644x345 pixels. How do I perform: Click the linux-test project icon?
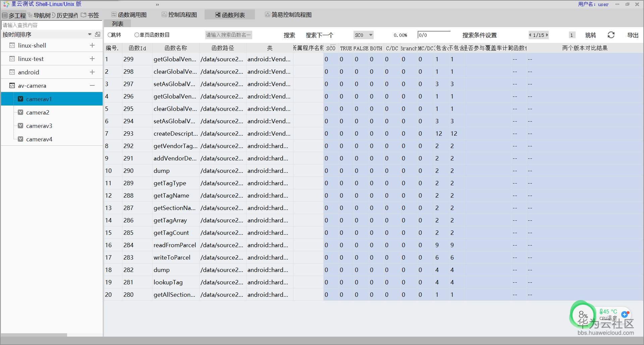point(12,59)
